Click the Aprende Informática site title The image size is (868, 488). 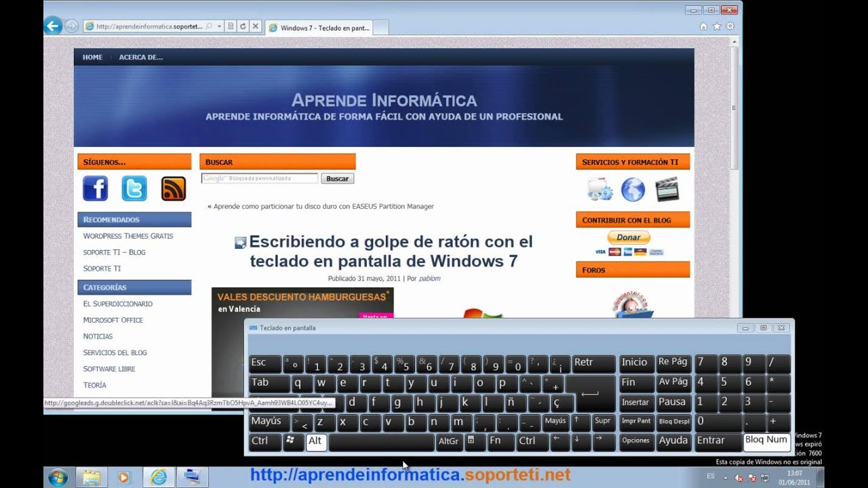pyautogui.click(x=384, y=100)
